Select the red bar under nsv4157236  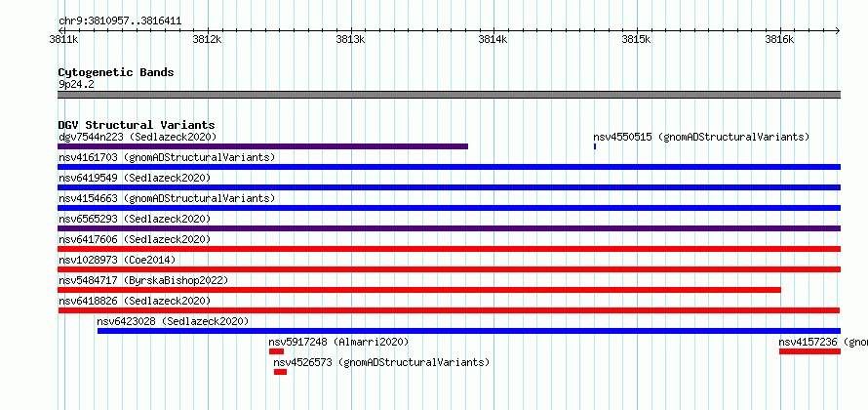[x=809, y=351]
